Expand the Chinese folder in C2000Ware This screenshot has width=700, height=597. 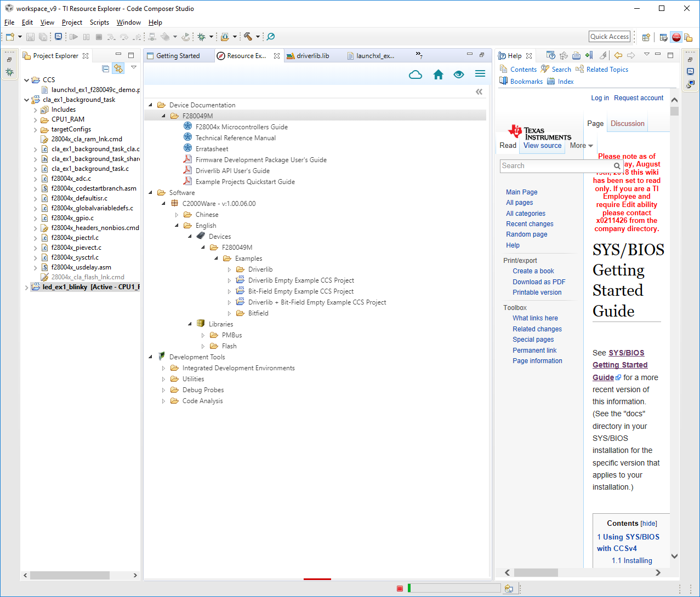pos(177,215)
